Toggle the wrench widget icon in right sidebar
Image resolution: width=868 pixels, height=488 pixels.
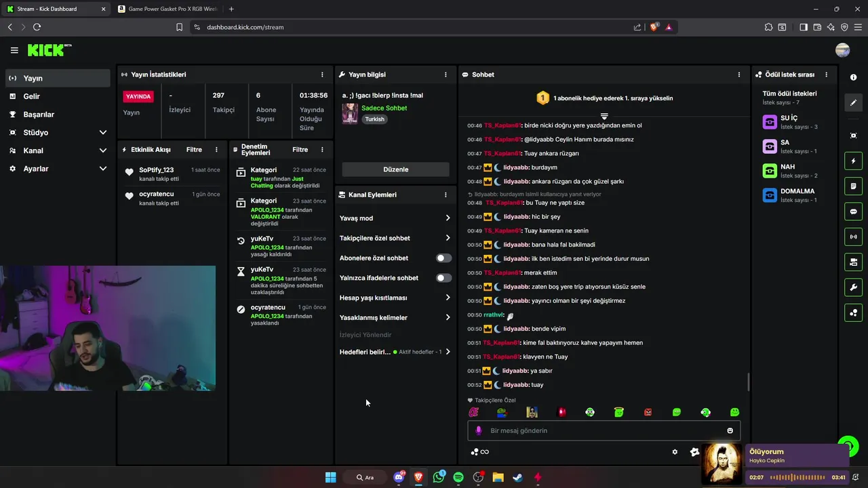853,287
